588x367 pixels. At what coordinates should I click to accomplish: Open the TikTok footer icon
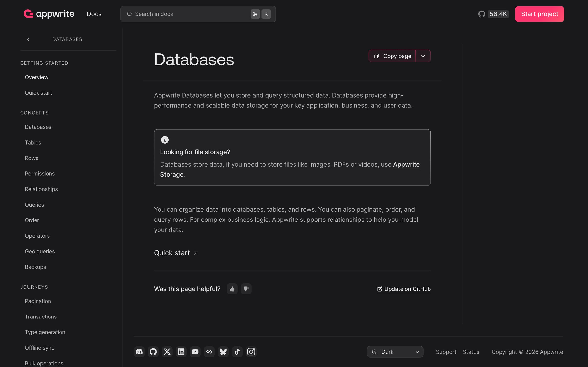tap(237, 352)
